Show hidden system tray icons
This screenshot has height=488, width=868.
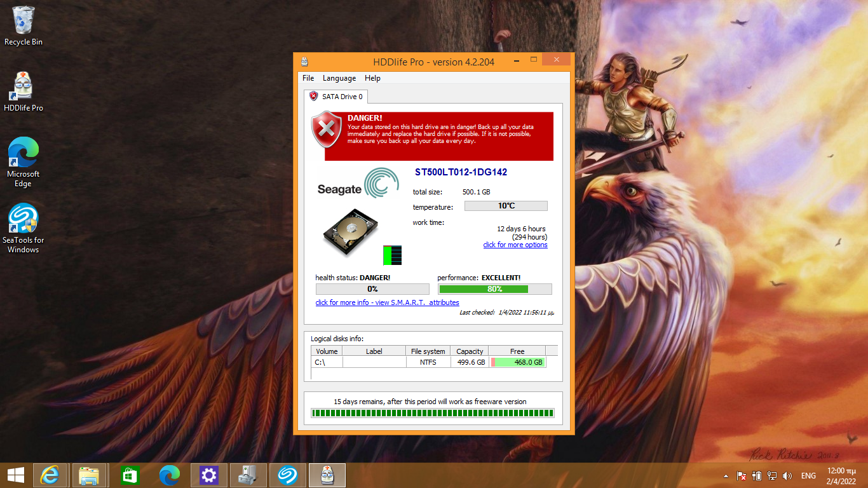coord(726,475)
